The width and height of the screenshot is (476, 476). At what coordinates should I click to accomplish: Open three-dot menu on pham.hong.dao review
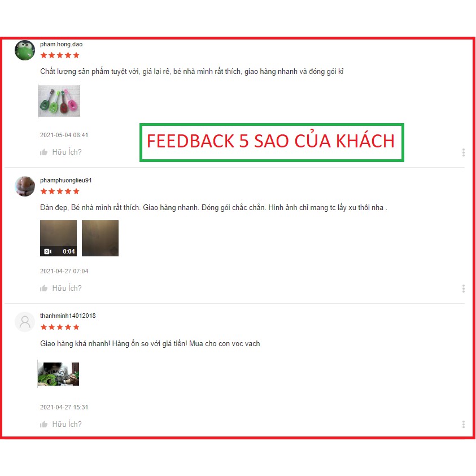tap(463, 152)
